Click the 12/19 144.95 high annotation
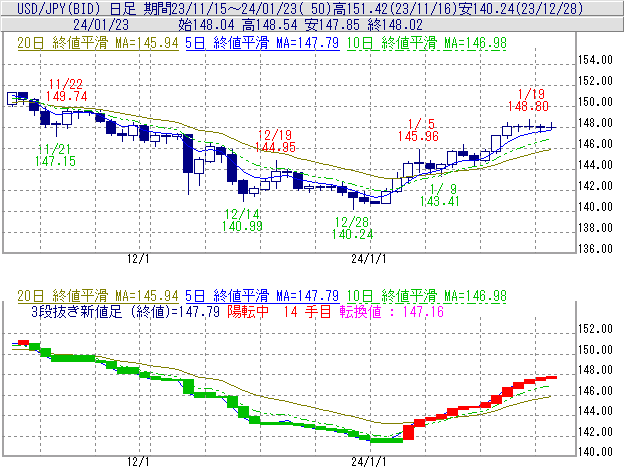 point(275,141)
